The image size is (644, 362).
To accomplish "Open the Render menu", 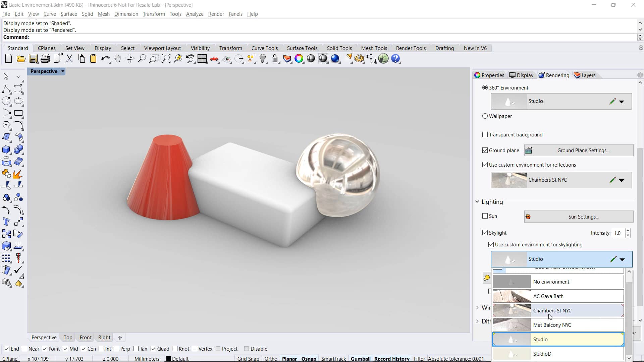I will [x=216, y=14].
